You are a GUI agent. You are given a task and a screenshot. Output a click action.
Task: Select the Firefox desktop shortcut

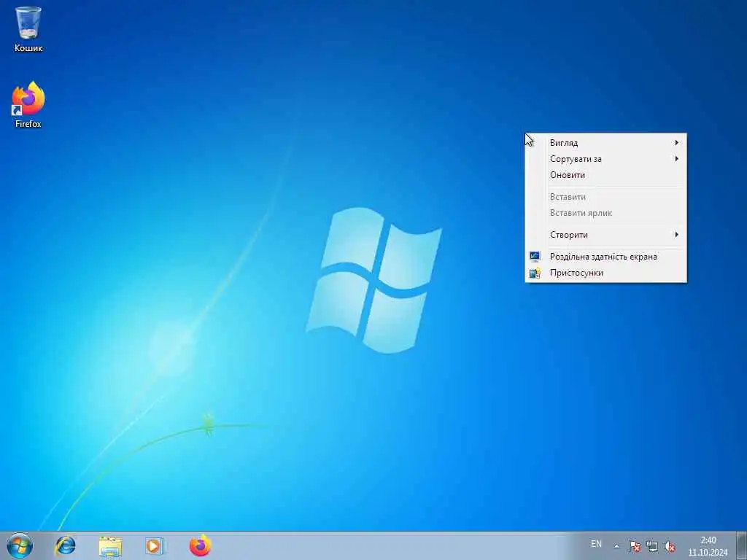click(x=28, y=105)
